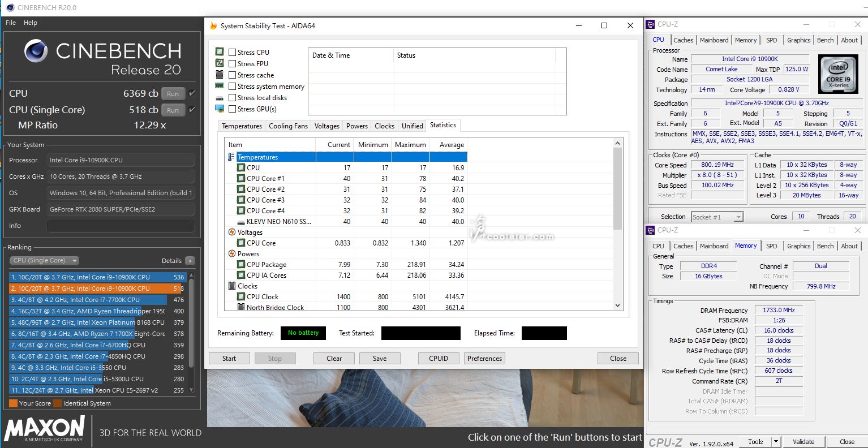Open the Socket #1 selection dropdown in CPU-Z
This screenshot has height=448, width=868.
[x=717, y=217]
